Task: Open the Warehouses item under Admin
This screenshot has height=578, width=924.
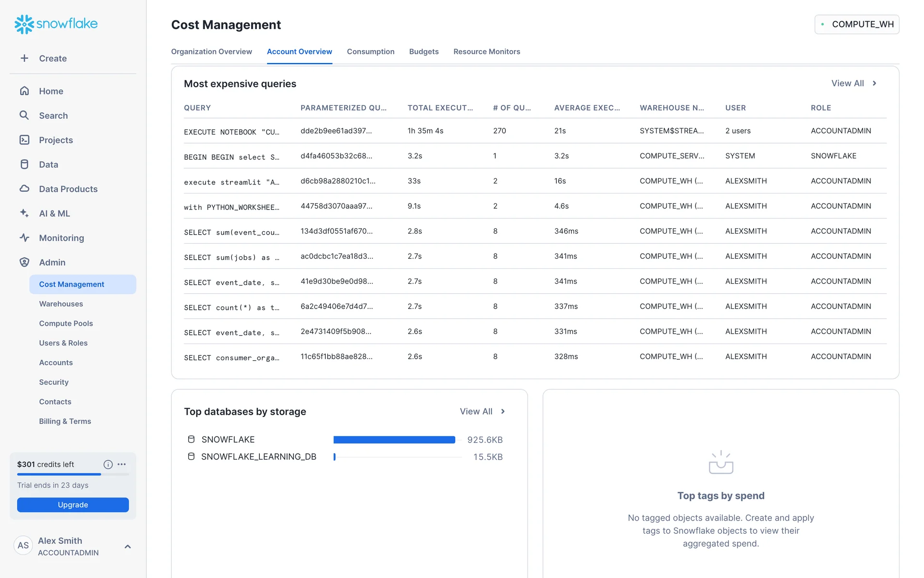Action: (61, 304)
